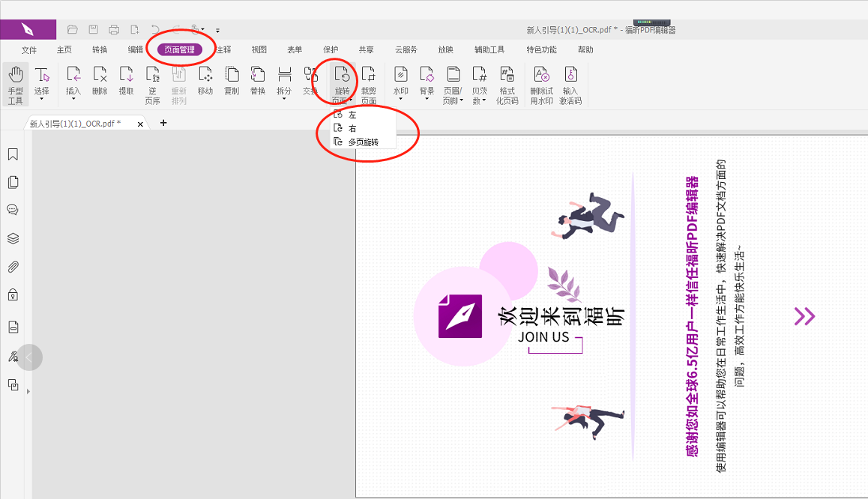The height and width of the screenshot is (499, 868).
Task: Switch to the 视图 ribbon tab
Action: tap(259, 49)
